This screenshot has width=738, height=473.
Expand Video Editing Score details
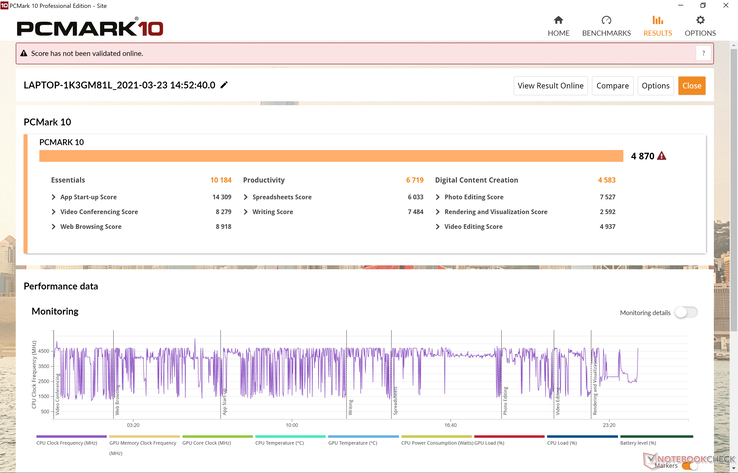point(438,226)
